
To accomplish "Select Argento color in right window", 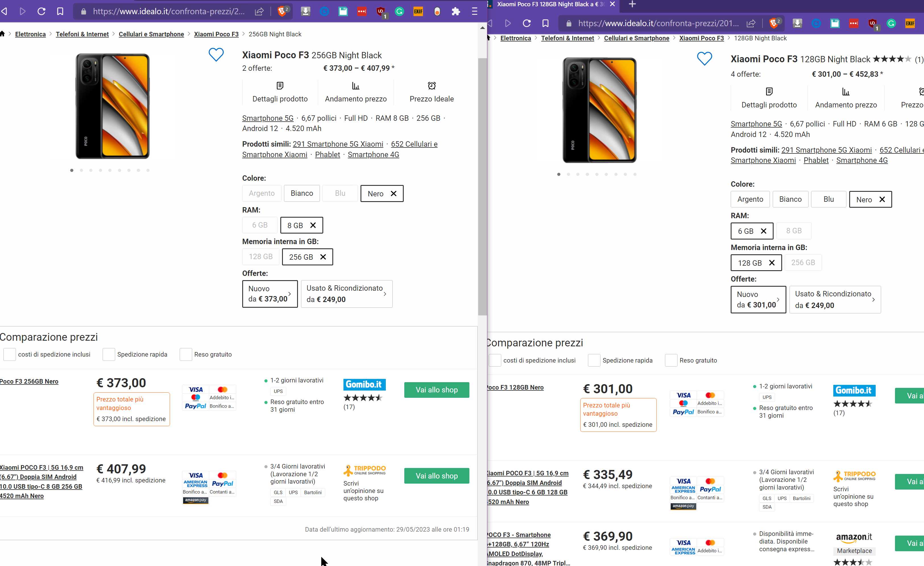I will tap(750, 199).
